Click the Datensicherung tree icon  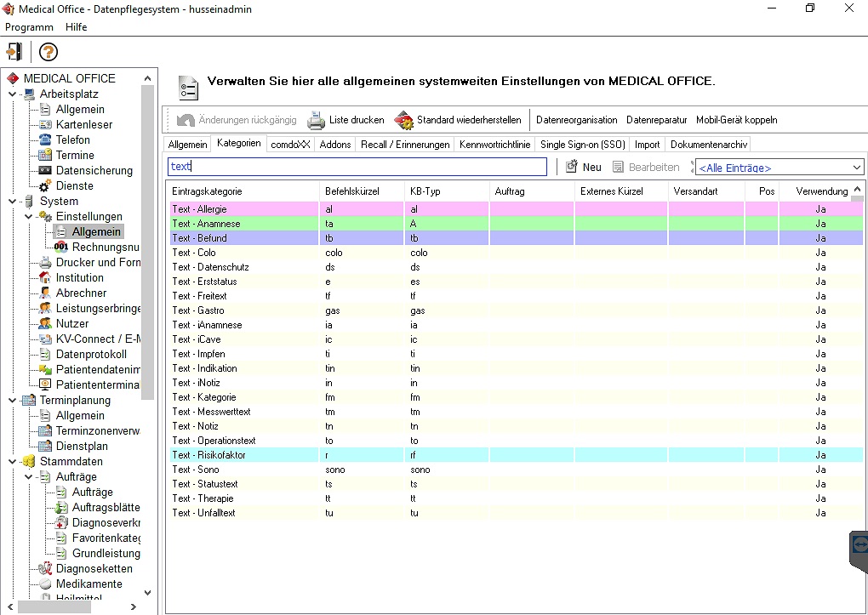45,170
